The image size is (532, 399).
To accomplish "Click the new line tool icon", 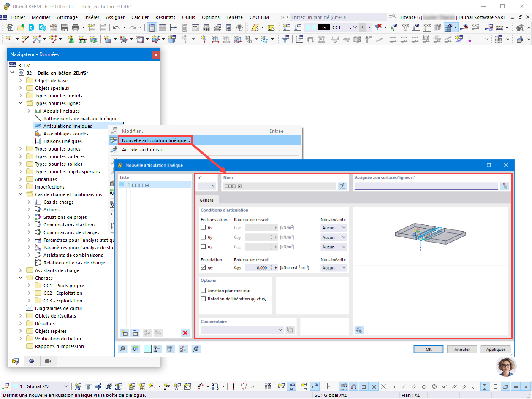I will click(x=26, y=39).
